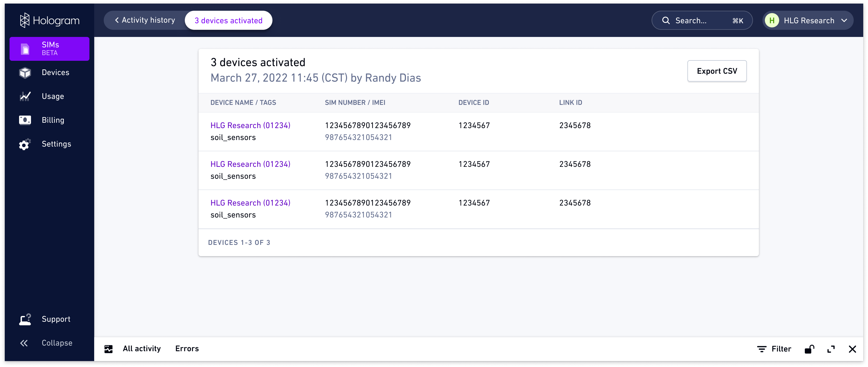Click the expand view icon in bottom bar

pyautogui.click(x=831, y=349)
